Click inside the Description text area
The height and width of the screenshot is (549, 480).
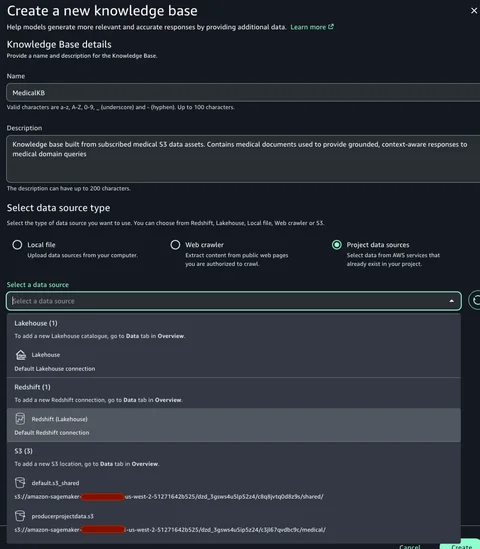tap(243, 159)
